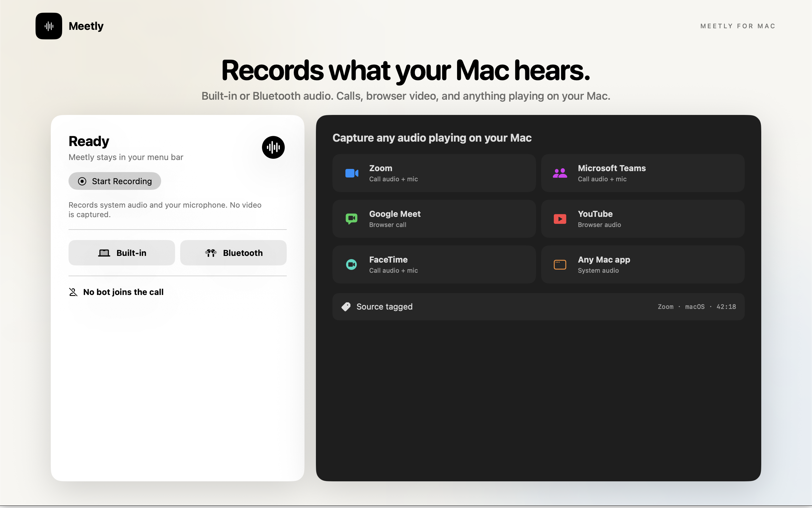Click 'Capture any audio playing on your Mac'
Screen dimensions: 812x508
[x=432, y=138]
